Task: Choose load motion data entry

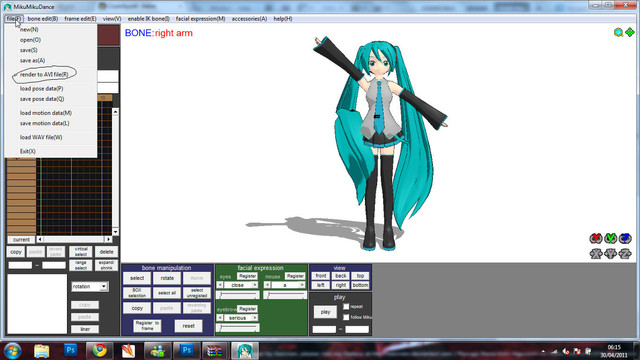Action: (x=46, y=113)
